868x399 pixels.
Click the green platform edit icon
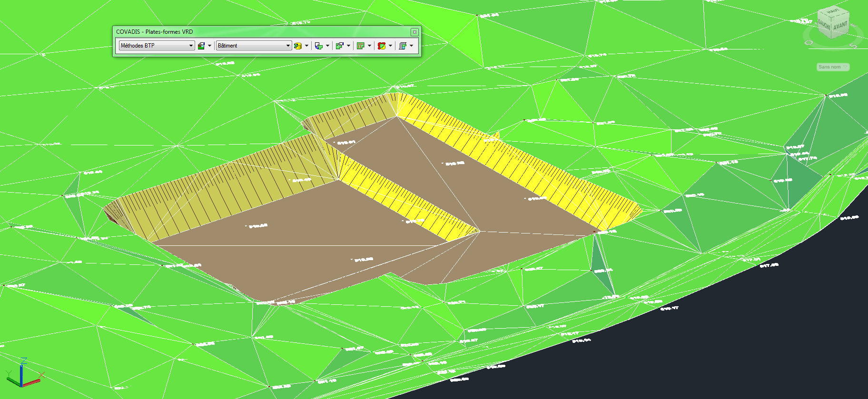(x=340, y=46)
